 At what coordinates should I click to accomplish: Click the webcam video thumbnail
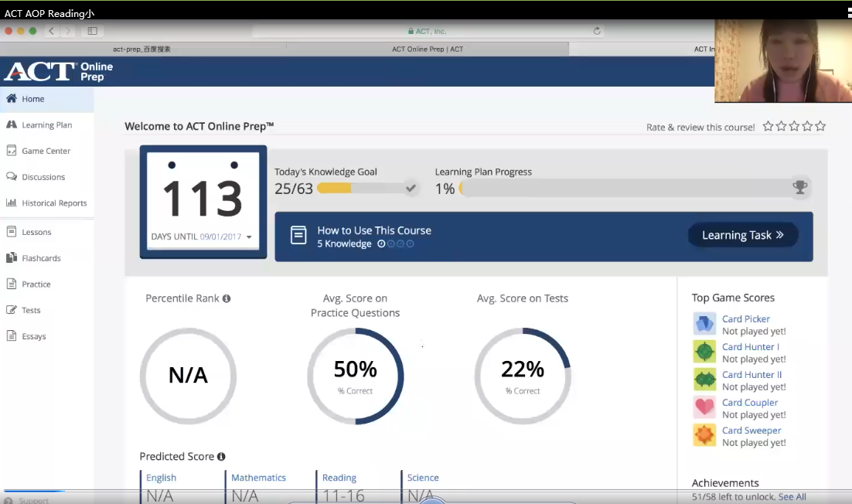(x=783, y=60)
